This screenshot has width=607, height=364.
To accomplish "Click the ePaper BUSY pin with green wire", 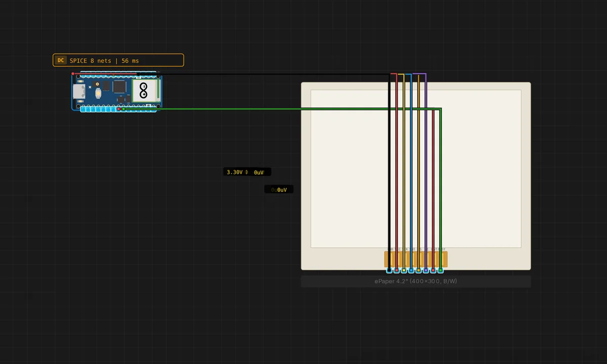I will pyautogui.click(x=441, y=270).
